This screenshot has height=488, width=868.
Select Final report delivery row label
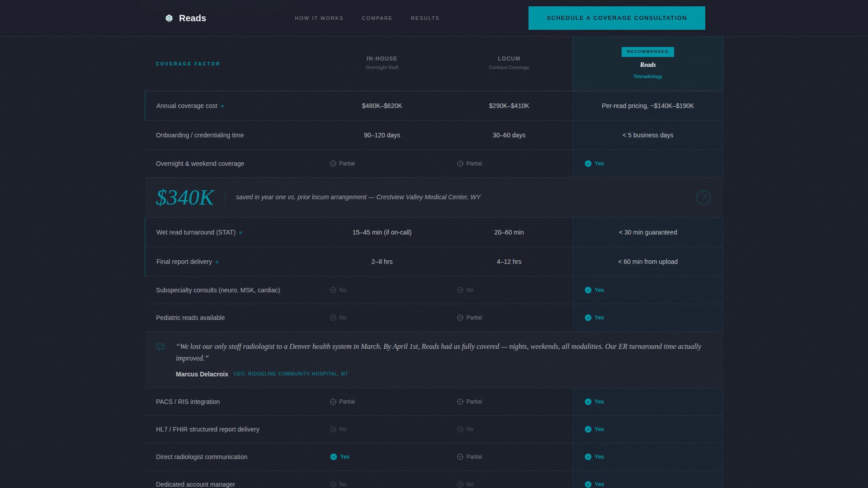tap(184, 262)
